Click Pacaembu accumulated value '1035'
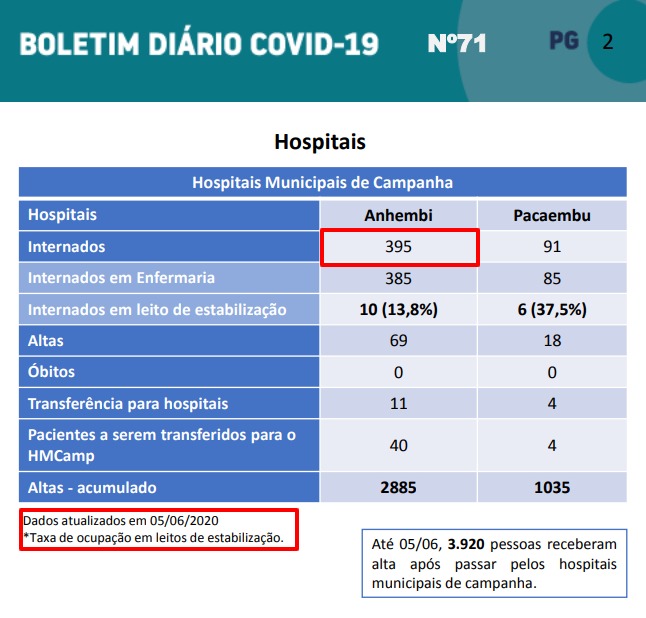The width and height of the screenshot is (646, 618). click(x=552, y=488)
